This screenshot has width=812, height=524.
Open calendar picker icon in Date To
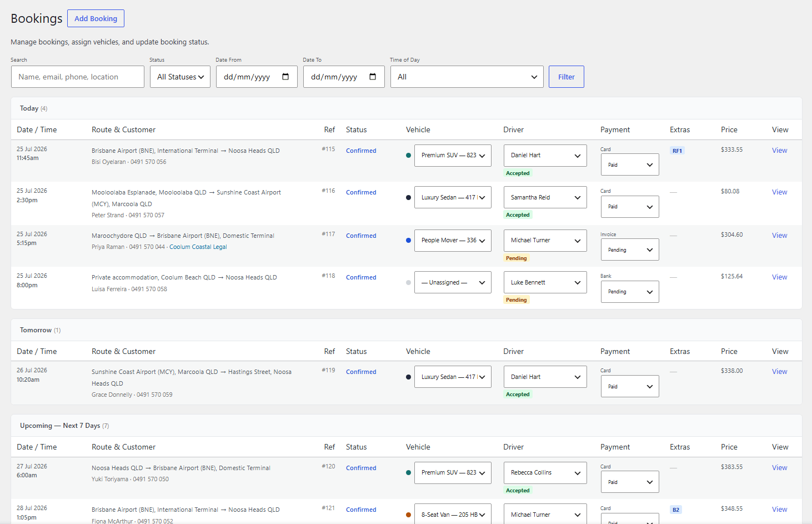pos(373,77)
